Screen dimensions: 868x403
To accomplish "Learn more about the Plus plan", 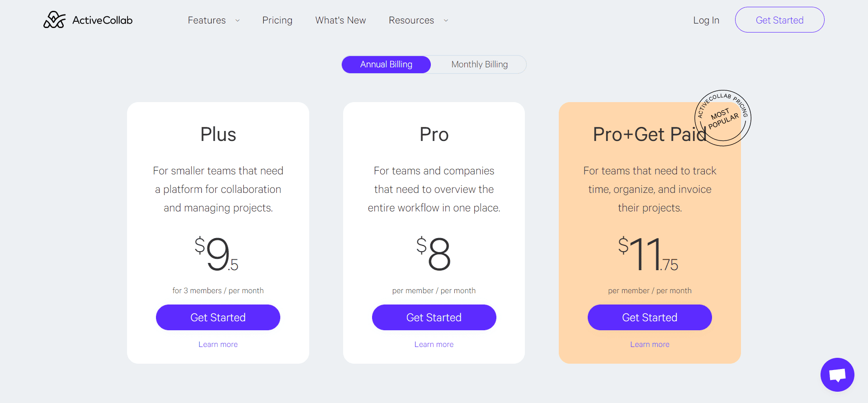I will tap(218, 344).
